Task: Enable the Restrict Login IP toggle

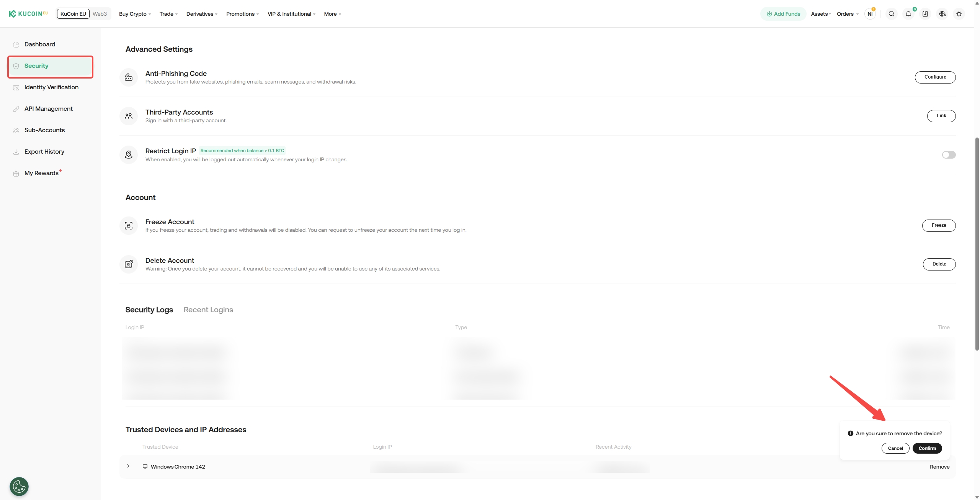Action: coord(948,155)
